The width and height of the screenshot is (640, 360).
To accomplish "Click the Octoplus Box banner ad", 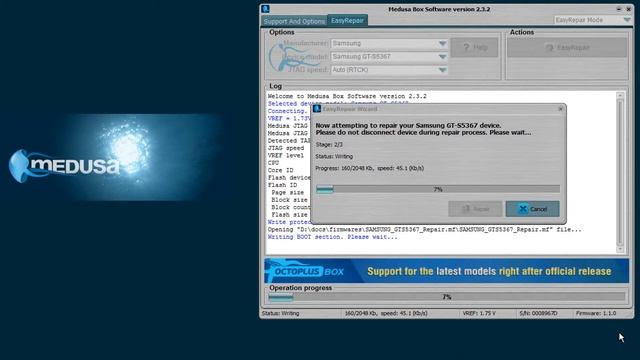I will (x=447, y=271).
